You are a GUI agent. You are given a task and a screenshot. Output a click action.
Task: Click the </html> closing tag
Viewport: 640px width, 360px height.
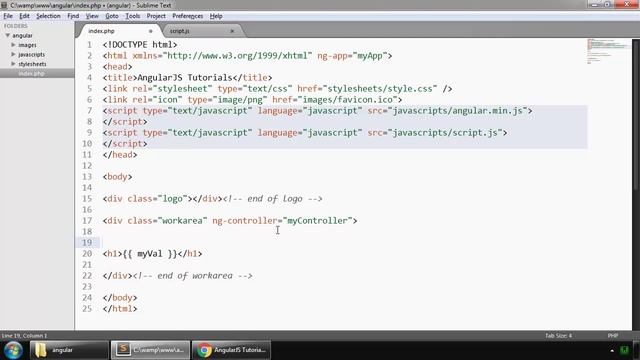coord(120,309)
